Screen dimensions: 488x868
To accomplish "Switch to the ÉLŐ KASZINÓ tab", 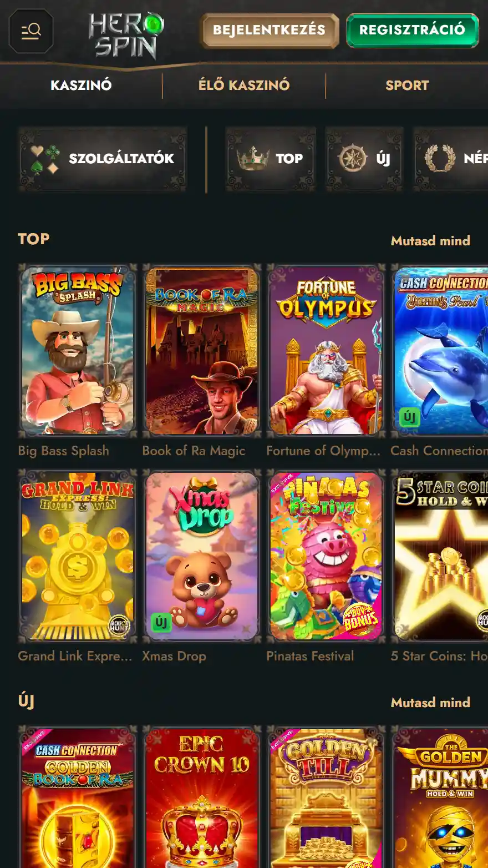I will 244,85.
